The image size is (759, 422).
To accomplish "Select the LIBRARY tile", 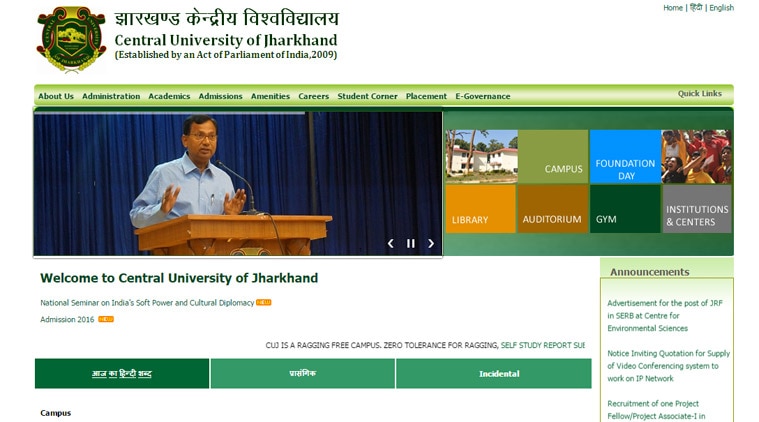I will 480,209.
